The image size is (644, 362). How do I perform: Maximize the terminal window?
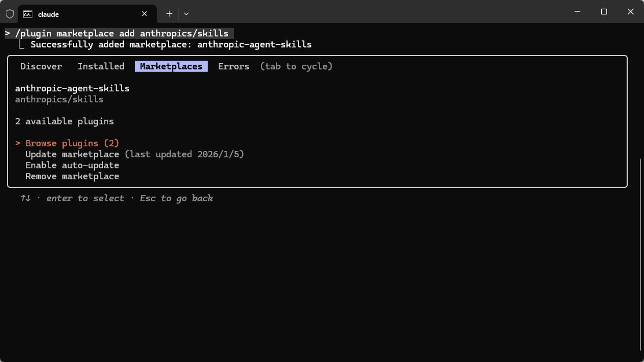(604, 12)
